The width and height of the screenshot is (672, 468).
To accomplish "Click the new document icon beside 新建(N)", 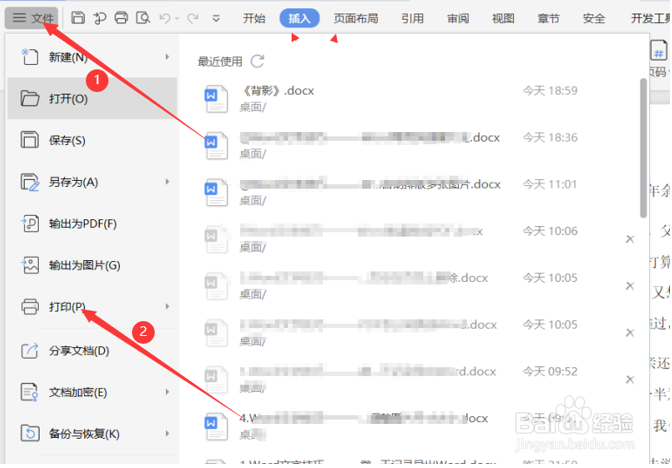I will (x=29, y=57).
